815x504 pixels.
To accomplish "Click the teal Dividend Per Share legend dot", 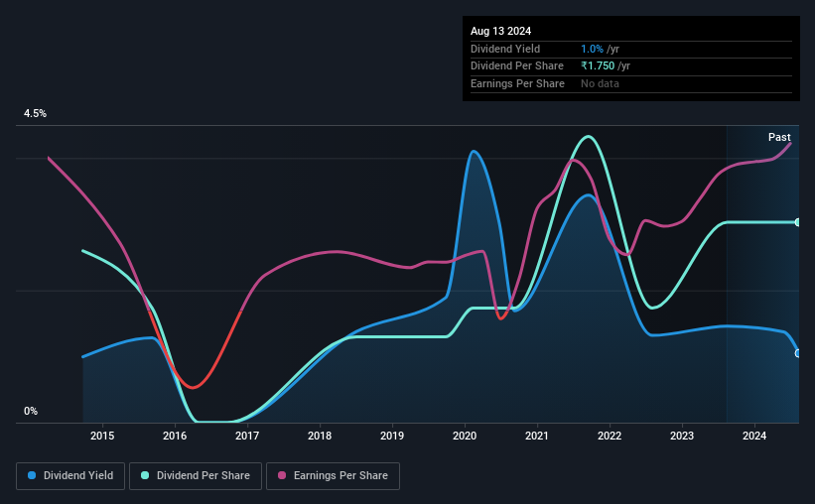I will click(x=145, y=475).
